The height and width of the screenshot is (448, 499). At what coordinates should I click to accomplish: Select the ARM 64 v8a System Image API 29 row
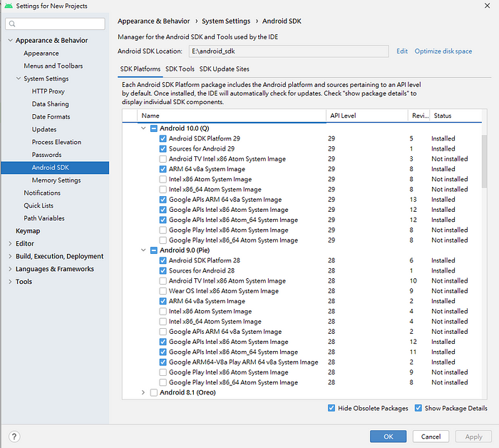[x=302, y=169]
